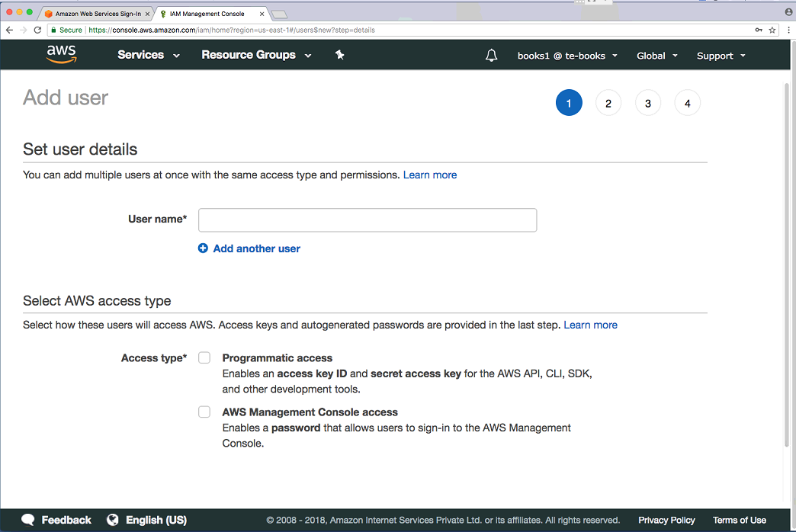This screenshot has width=796, height=532.
Task: Switch to Amazon Web Services Sign-In tab
Action: coord(98,14)
